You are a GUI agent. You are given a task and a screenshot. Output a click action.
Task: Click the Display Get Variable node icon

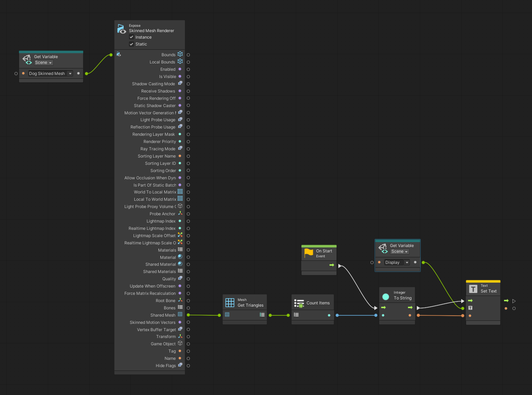(383, 249)
